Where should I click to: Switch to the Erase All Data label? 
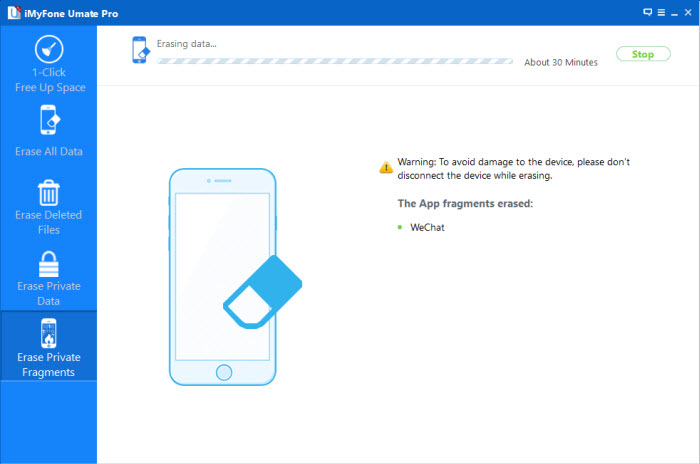pos(49,151)
